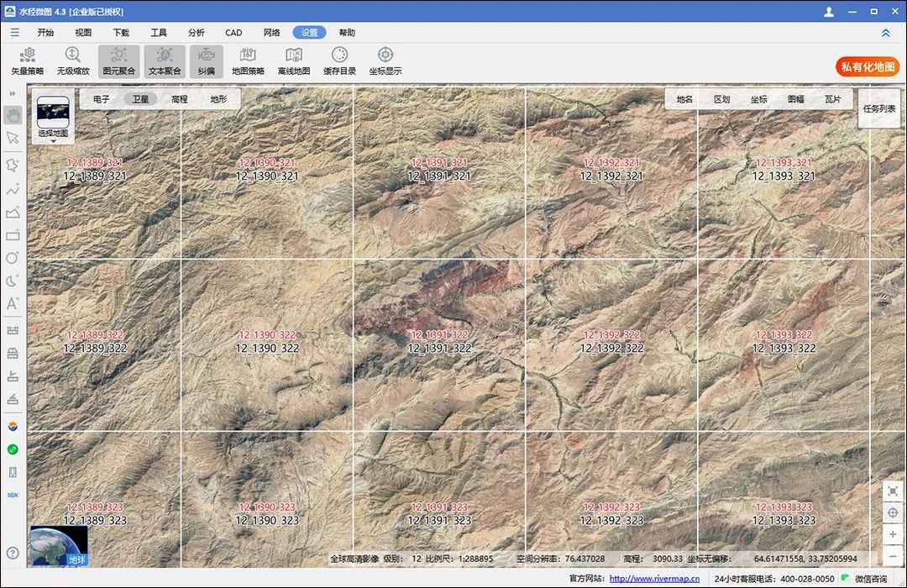This screenshot has width=907, height=588.
Task: Click the 地球 globe thumbnail
Action: click(x=59, y=545)
